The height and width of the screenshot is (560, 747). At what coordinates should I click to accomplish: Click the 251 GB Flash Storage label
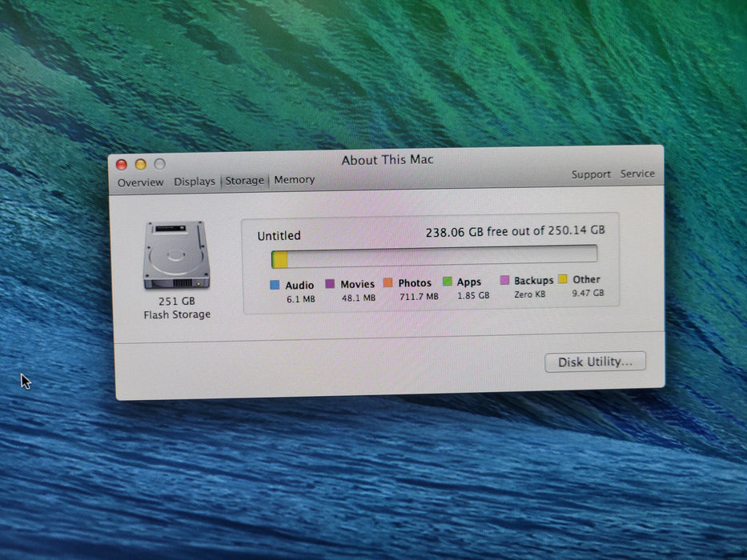tap(177, 308)
